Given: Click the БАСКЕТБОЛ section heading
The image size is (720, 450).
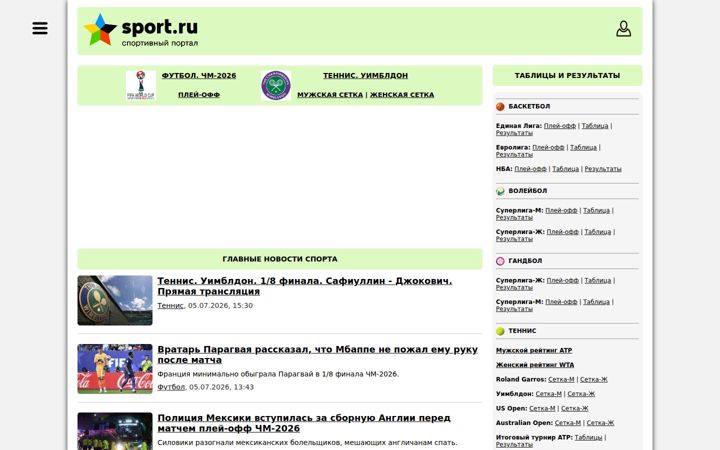Looking at the screenshot, I should [x=529, y=107].
